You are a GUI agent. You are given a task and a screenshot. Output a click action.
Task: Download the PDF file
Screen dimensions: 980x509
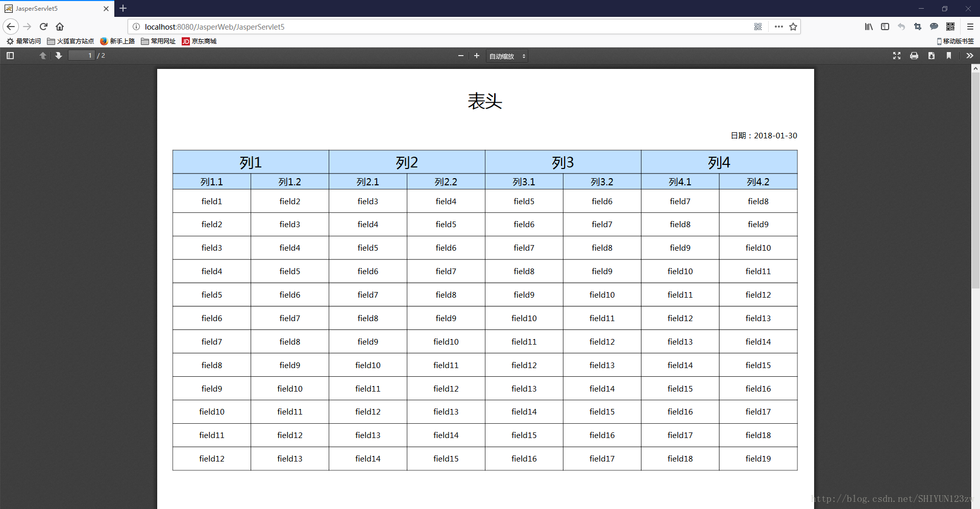point(932,56)
